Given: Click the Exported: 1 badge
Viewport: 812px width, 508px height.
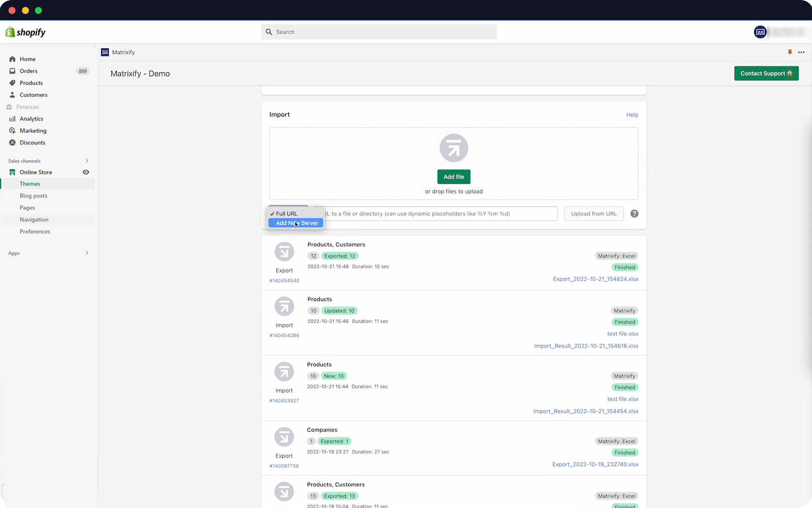Looking at the screenshot, I should pos(334,441).
